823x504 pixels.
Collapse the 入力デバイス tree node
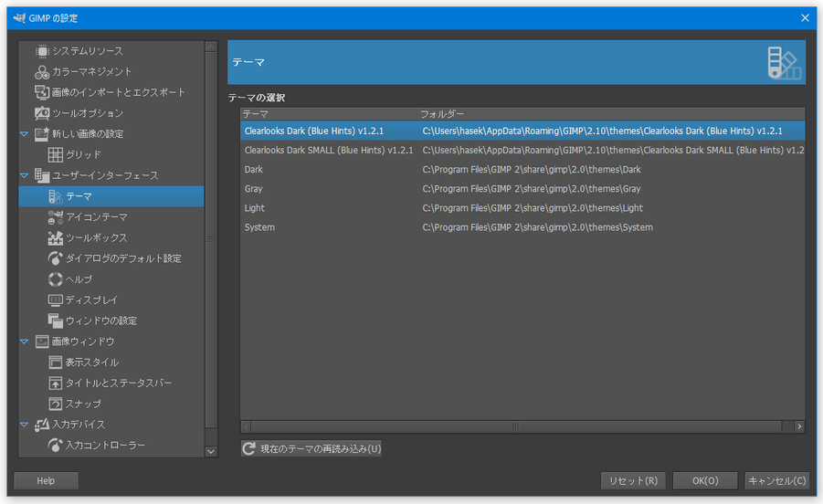(x=24, y=425)
